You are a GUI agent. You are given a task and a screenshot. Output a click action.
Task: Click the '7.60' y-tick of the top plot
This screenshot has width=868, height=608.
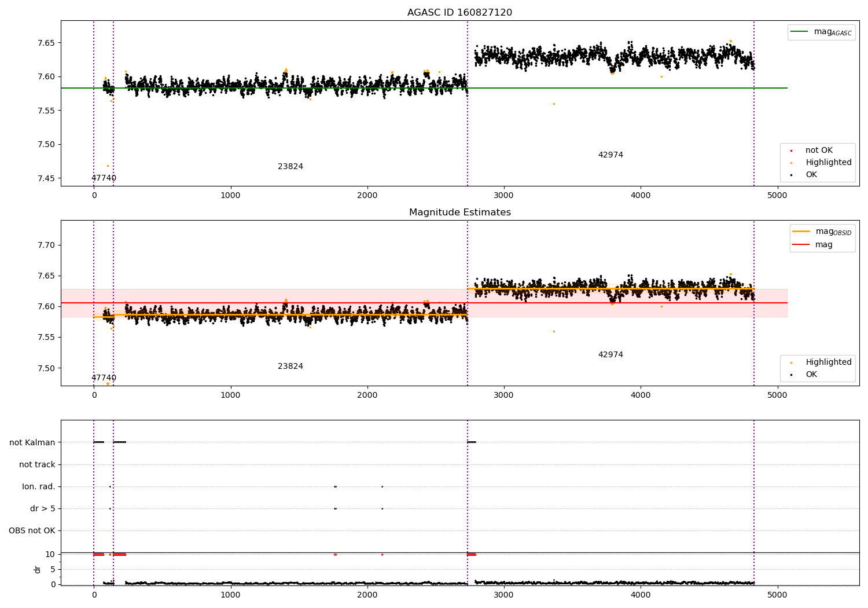point(46,76)
